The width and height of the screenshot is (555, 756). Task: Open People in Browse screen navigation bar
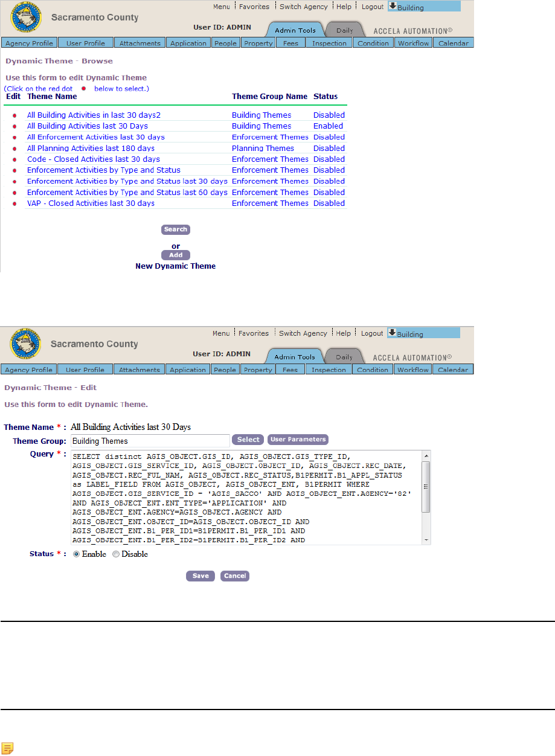(x=226, y=43)
